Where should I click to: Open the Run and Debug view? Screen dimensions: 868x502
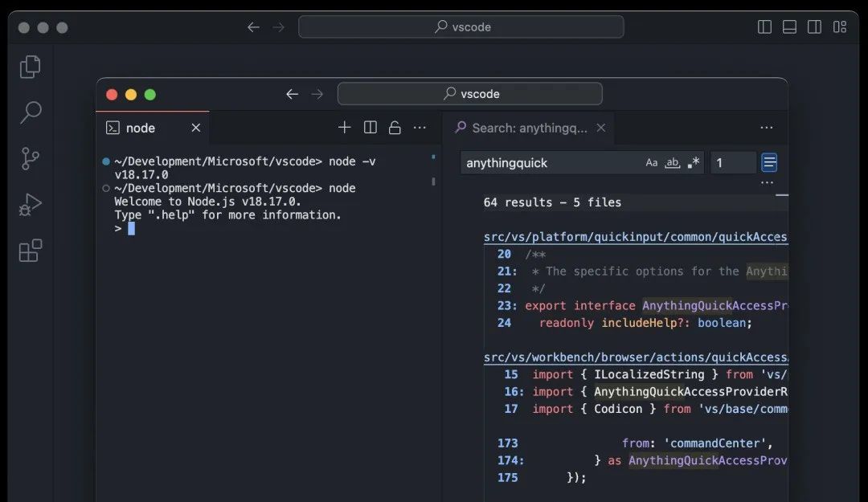[x=30, y=204]
